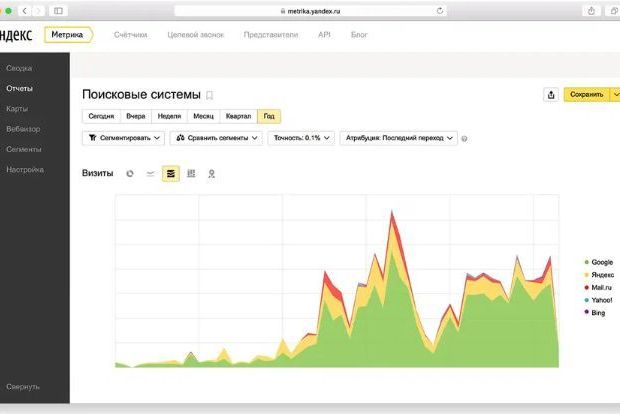
Task: Choose the Вчера period
Action: (x=136, y=116)
